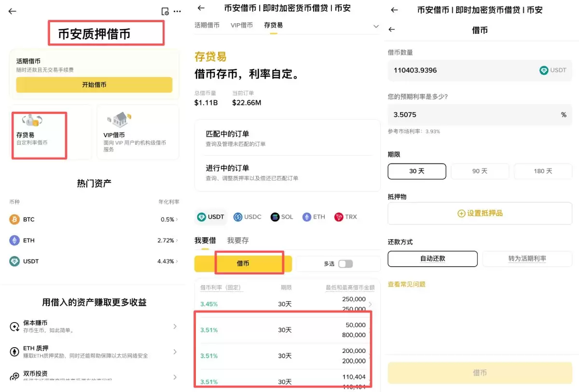The height and width of the screenshot is (392, 579).
Task: Choose 自动还款 repayment method
Action: tap(432, 259)
